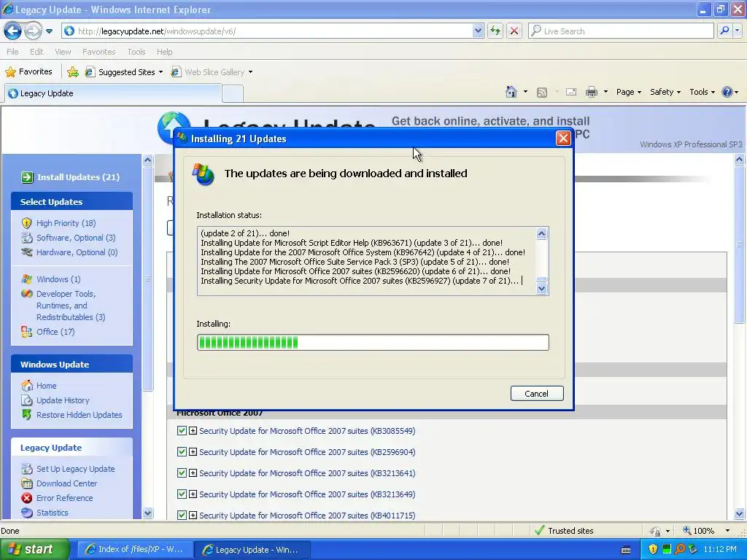This screenshot has width=747, height=560.
Task: Click the Add to Favorites Bar icon
Action: click(73, 72)
